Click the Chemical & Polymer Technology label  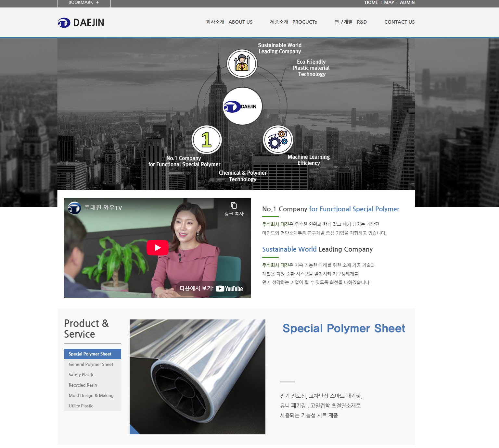click(243, 176)
